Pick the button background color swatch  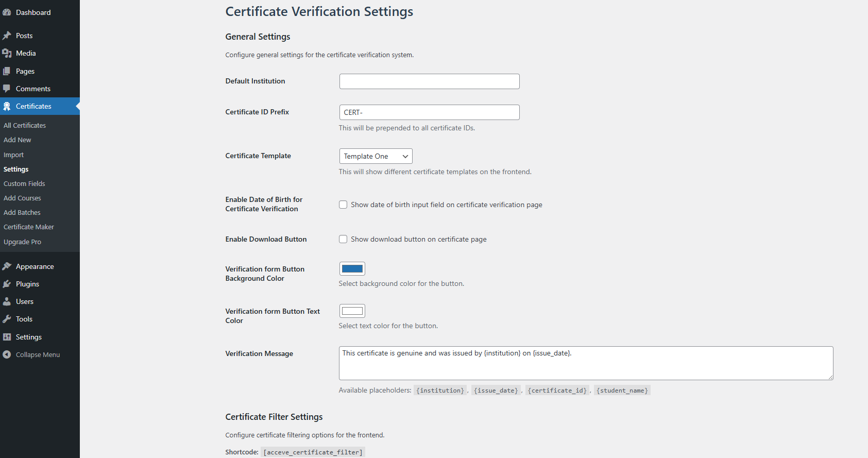pyautogui.click(x=352, y=268)
